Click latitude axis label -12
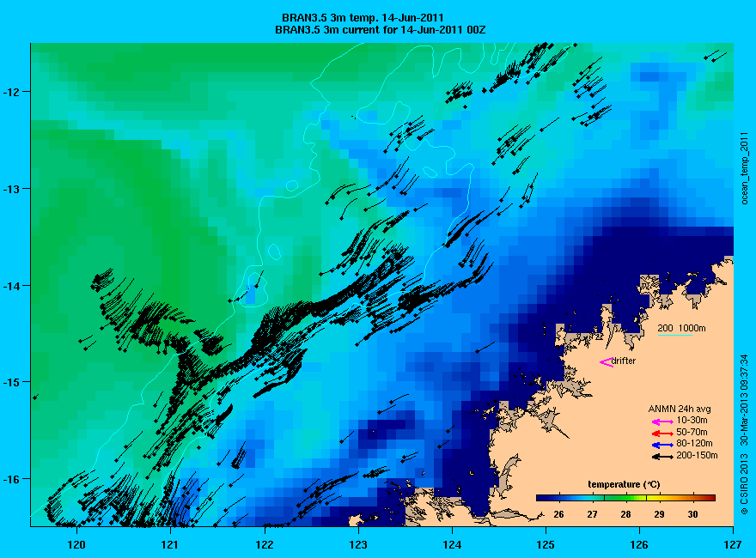 [x=10, y=92]
